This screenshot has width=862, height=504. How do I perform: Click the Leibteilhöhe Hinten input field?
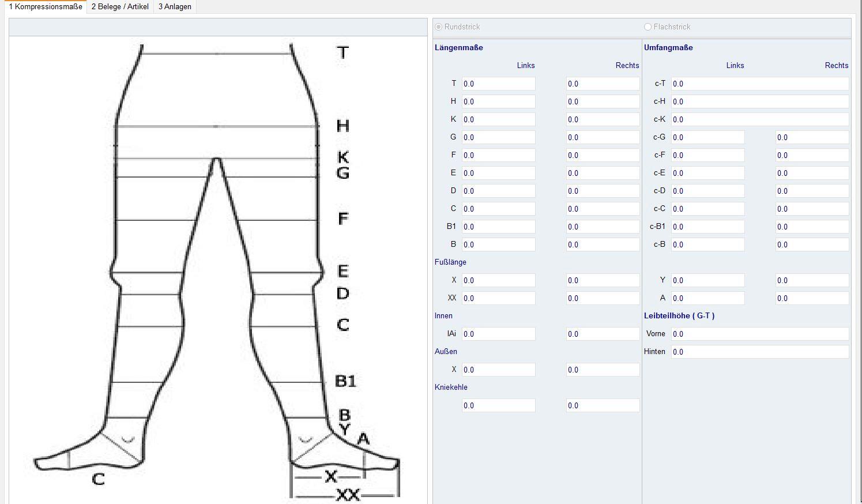tap(759, 352)
